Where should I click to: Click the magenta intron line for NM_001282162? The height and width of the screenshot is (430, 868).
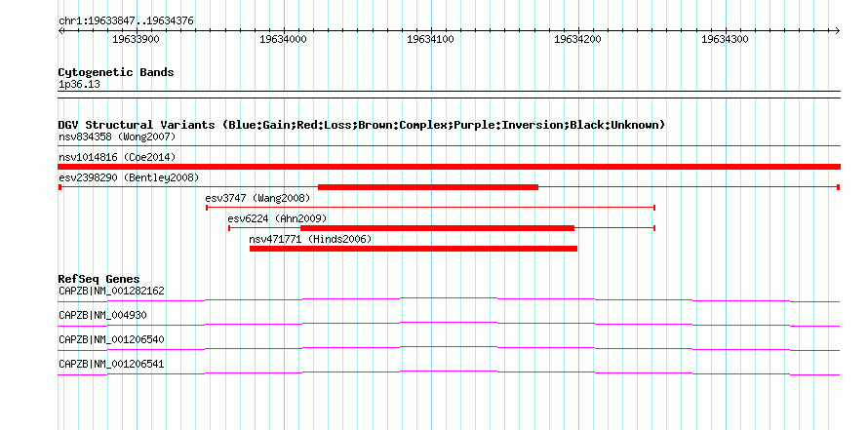pos(449,298)
